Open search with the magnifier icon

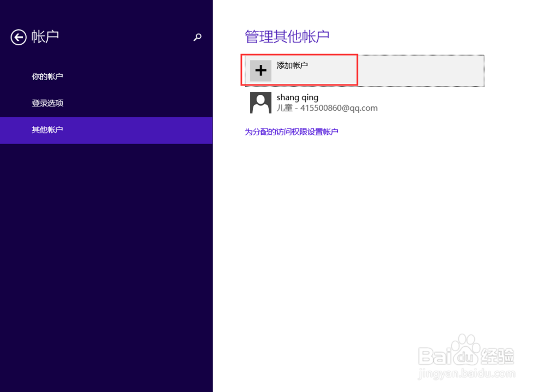click(197, 37)
